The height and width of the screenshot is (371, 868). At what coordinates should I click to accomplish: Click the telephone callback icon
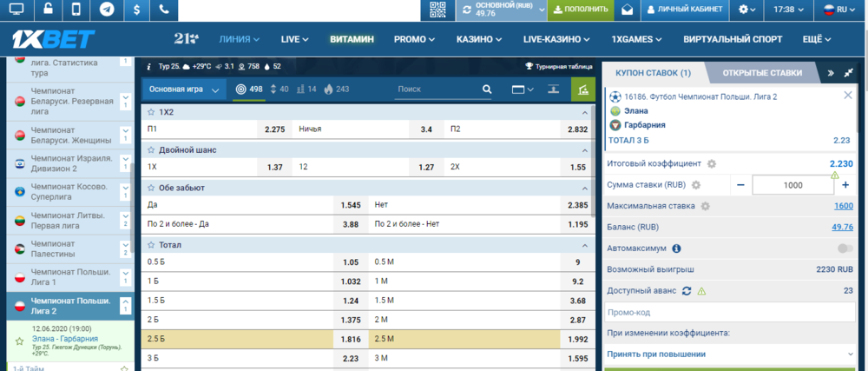164,10
